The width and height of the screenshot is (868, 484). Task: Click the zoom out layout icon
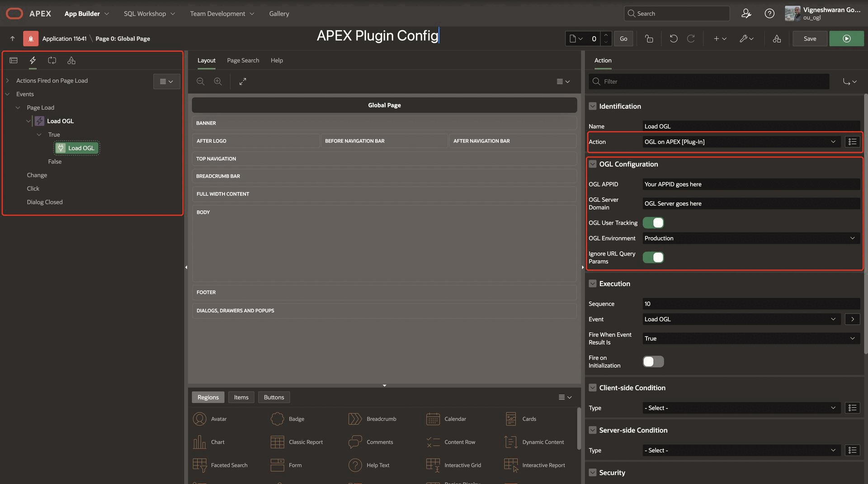click(200, 81)
